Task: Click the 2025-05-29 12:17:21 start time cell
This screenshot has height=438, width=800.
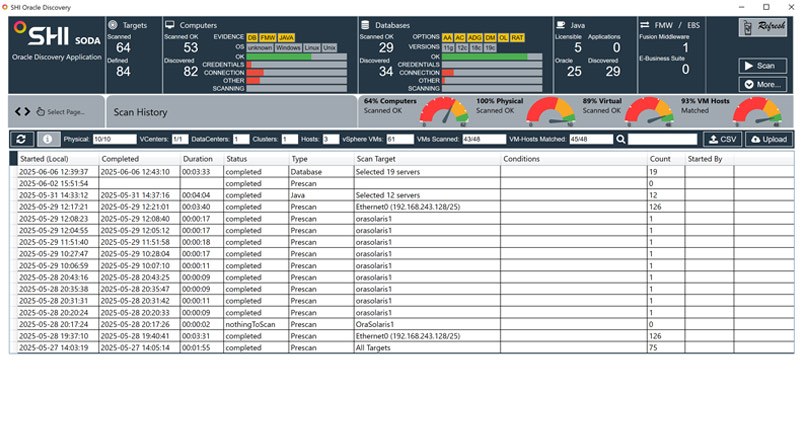Action: click(x=57, y=207)
